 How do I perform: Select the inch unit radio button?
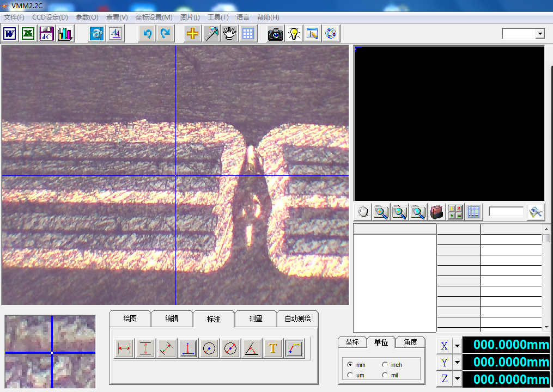(385, 365)
